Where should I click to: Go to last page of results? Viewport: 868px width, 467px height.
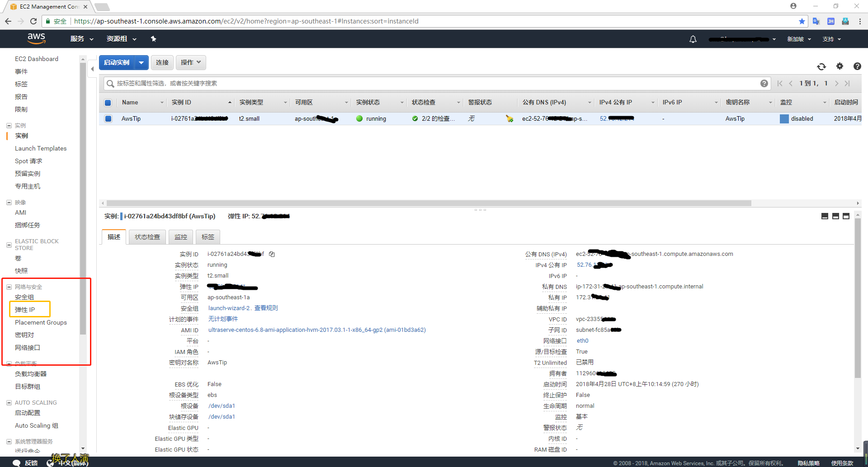coord(848,83)
